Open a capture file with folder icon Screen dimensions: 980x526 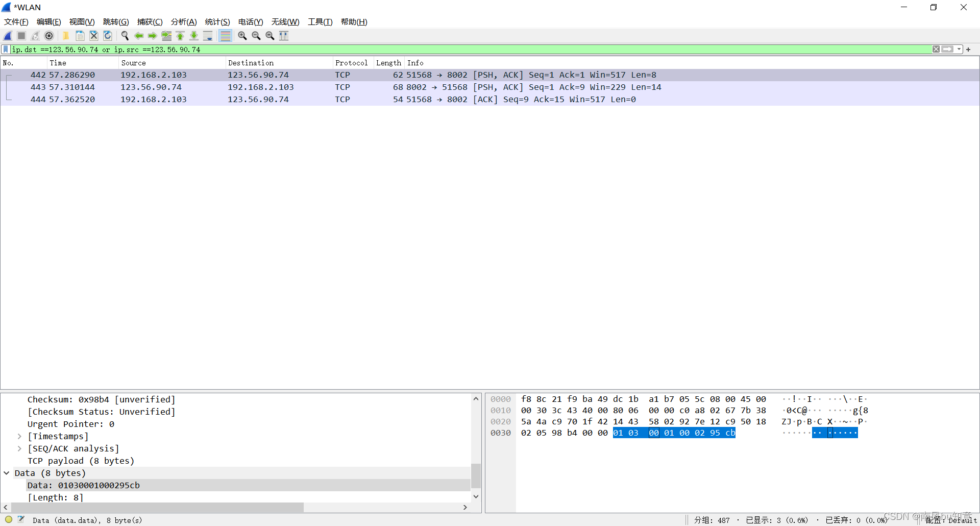pyautogui.click(x=66, y=36)
